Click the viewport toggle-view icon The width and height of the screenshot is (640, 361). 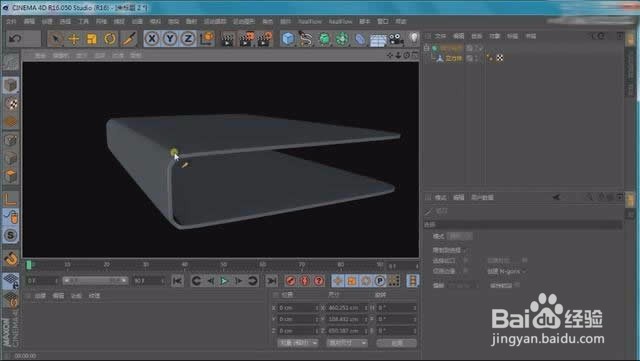pyautogui.click(x=415, y=55)
